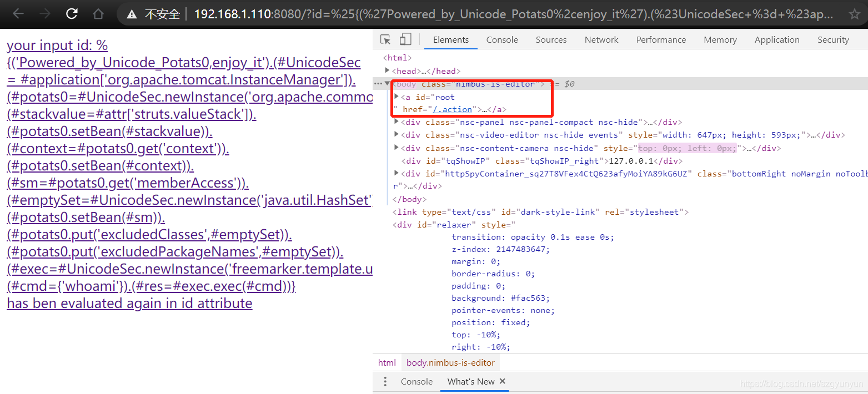Open the Network tab
Image resolution: width=868 pixels, height=394 pixels.
click(x=601, y=40)
